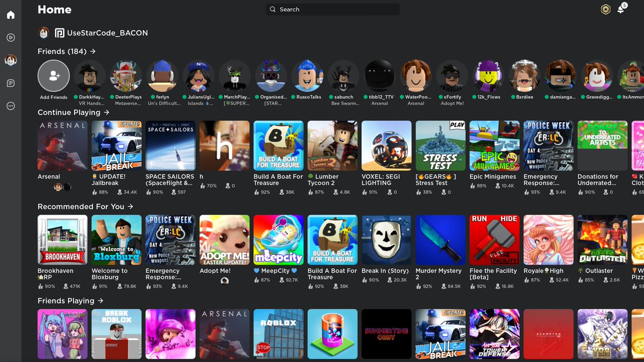644x362 pixels.
Task: Open the notifications bell icon
Action: (621, 10)
